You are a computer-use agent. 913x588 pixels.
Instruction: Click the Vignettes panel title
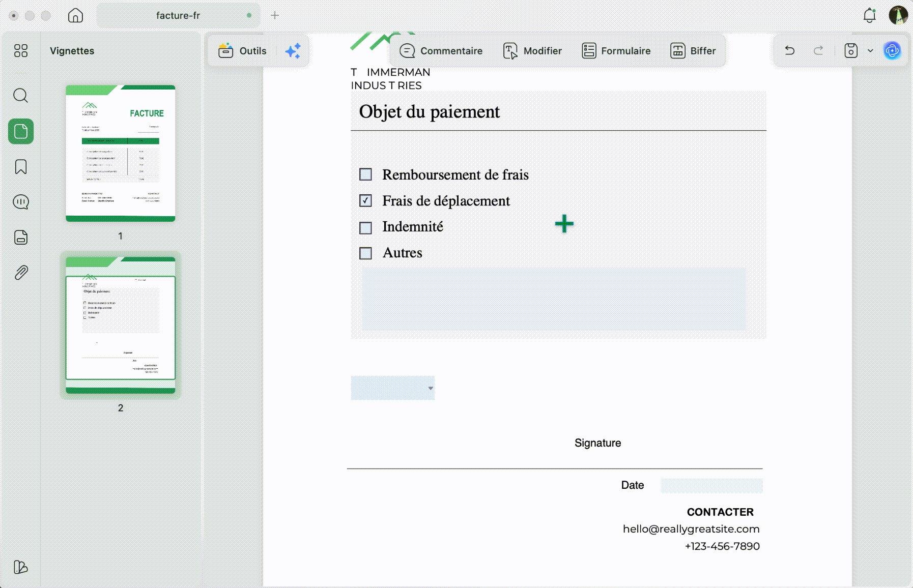pyautogui.click(x=72, y=51)
